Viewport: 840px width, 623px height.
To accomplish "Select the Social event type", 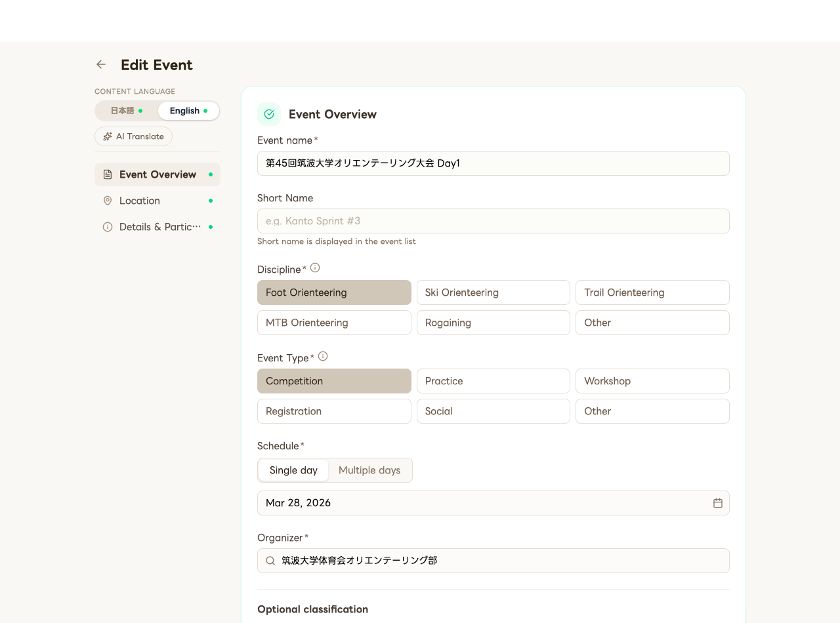I will pyautogui.click(x=493, y=411).
